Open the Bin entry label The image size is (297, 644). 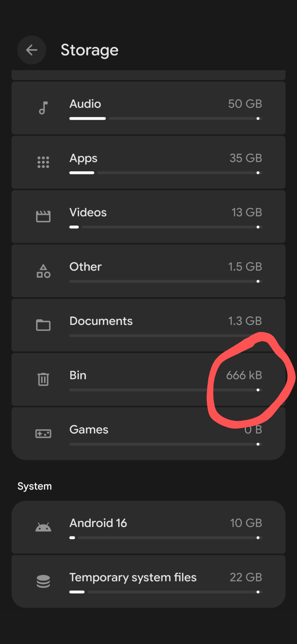[x=78, y=375]
